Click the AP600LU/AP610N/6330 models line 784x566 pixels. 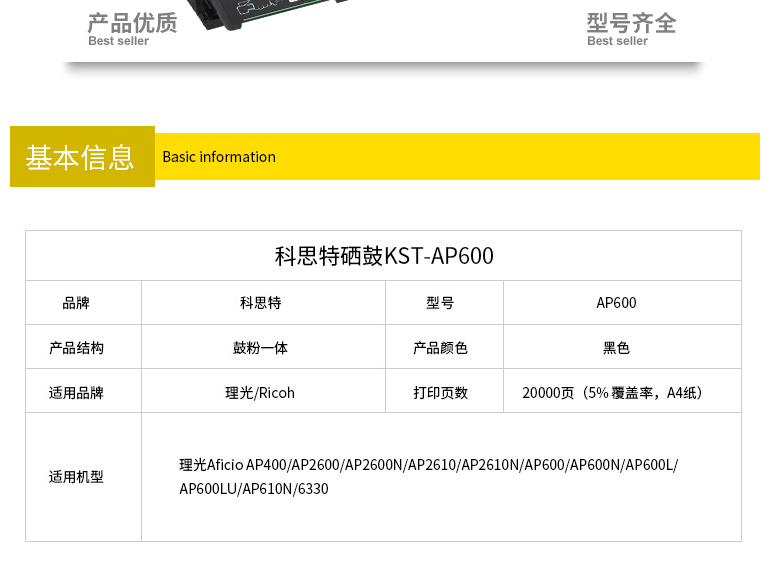[254, 488]
